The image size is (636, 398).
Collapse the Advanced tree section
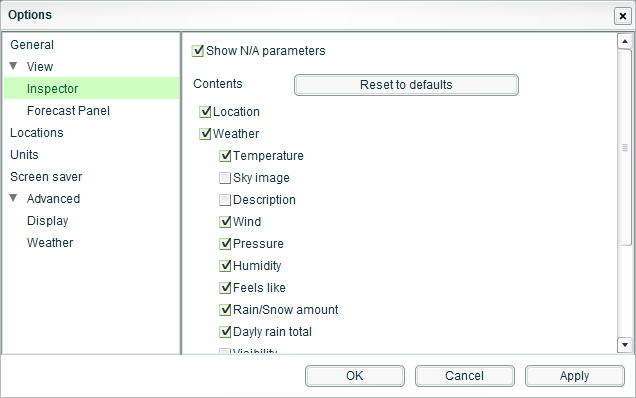tap(13, 198)
